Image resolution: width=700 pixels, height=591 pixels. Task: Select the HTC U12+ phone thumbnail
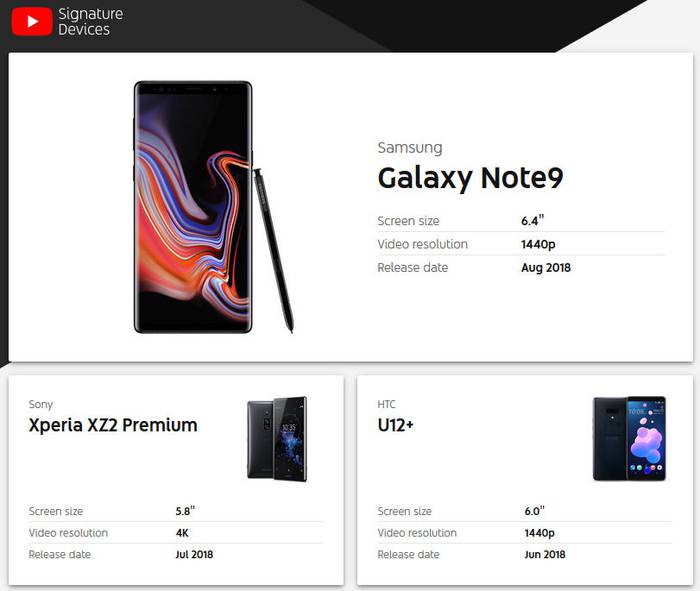[629, 438]
